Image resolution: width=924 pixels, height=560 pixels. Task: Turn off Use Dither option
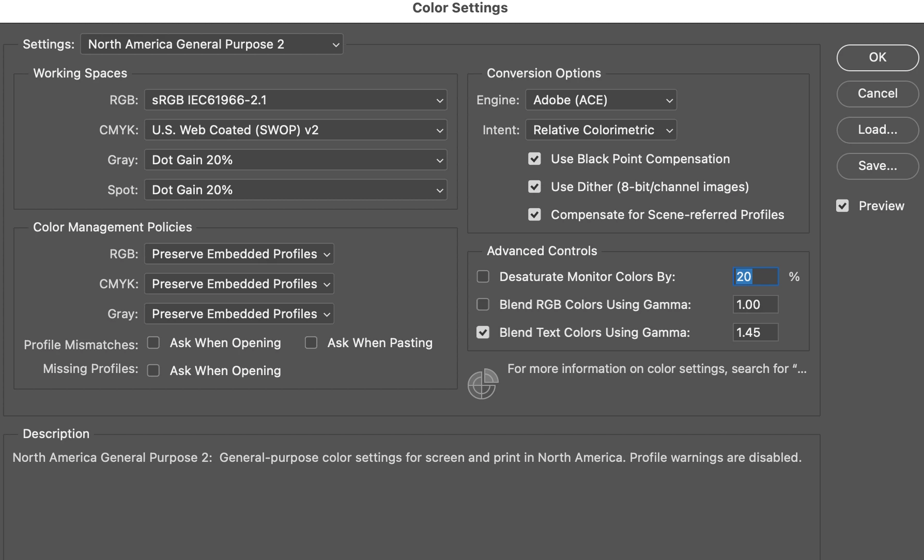(534, 187)
